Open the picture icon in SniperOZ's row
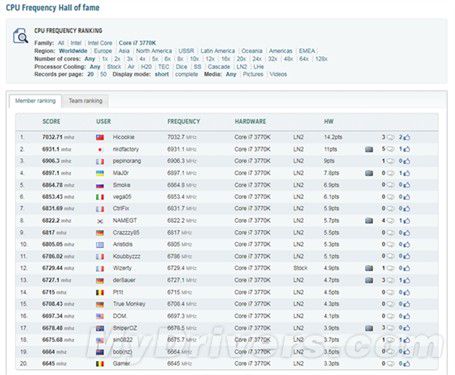The width and height of the screenshot is (455, 375). point(369,328)
